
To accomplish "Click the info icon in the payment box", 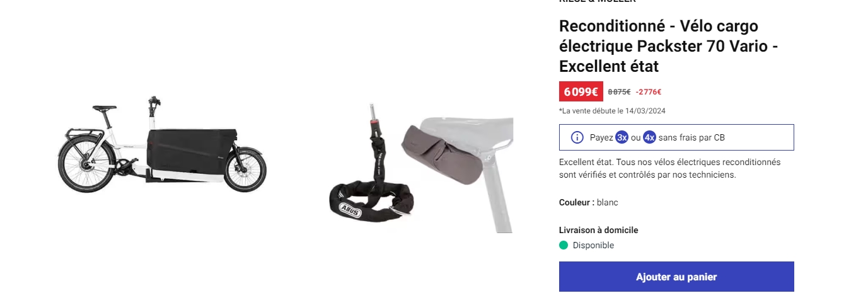I will tap(577, 137).
